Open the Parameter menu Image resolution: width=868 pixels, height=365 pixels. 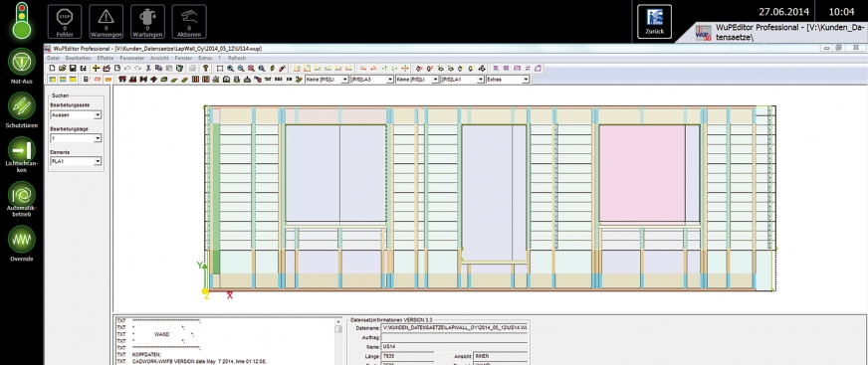pos(131,58)
